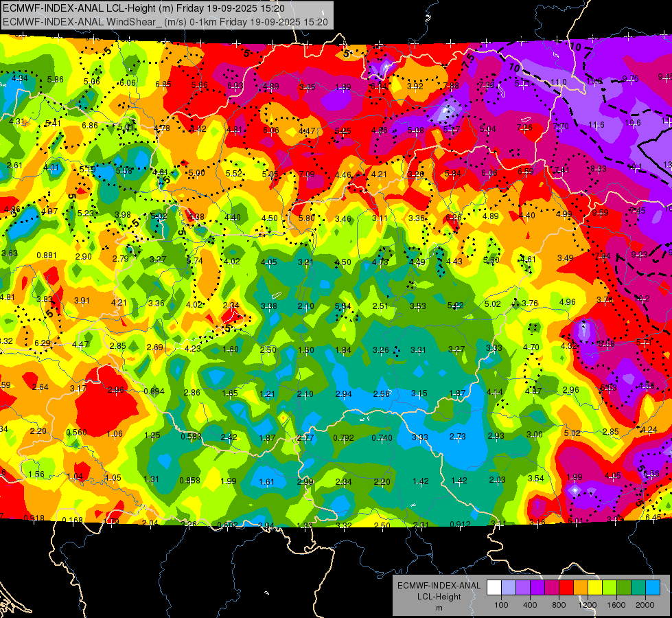
Task: Click the map value 0.881
Action: click(47, 255)
